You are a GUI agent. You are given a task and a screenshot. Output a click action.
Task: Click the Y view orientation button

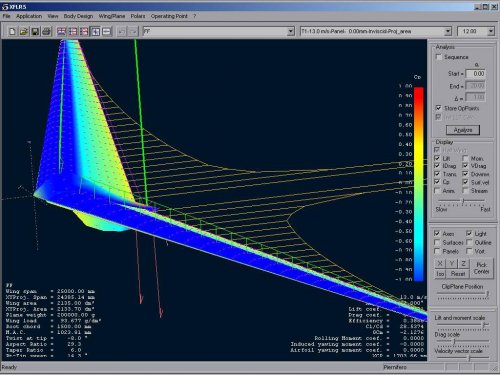pos(452,264)
